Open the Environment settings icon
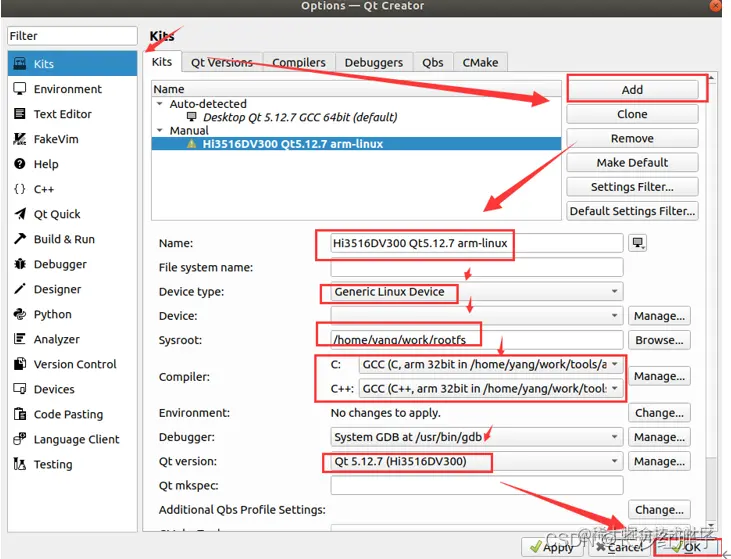 coord(20,89)
